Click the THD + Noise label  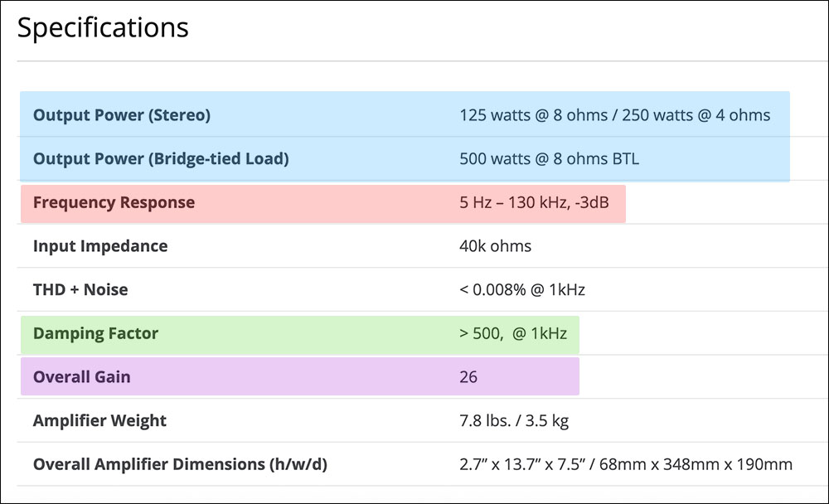(x=80, y=290)
